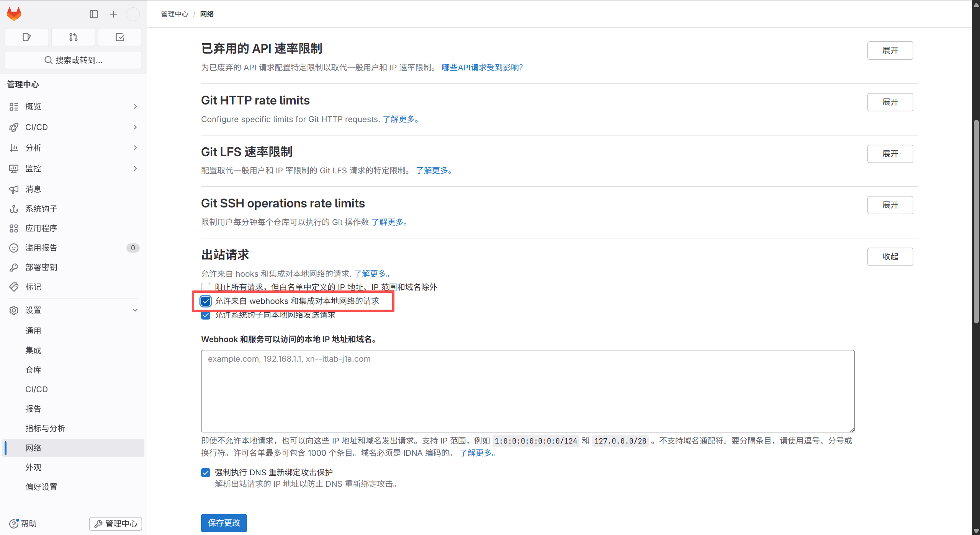Focus the local IP allowlist textarea
Screen dimensions: 980x535
point(527,391)
